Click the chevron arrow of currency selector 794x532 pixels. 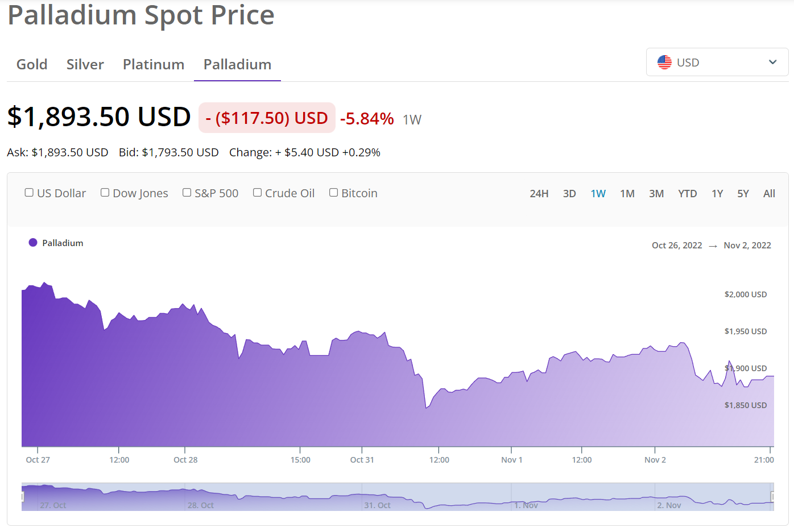click(772, 62)
